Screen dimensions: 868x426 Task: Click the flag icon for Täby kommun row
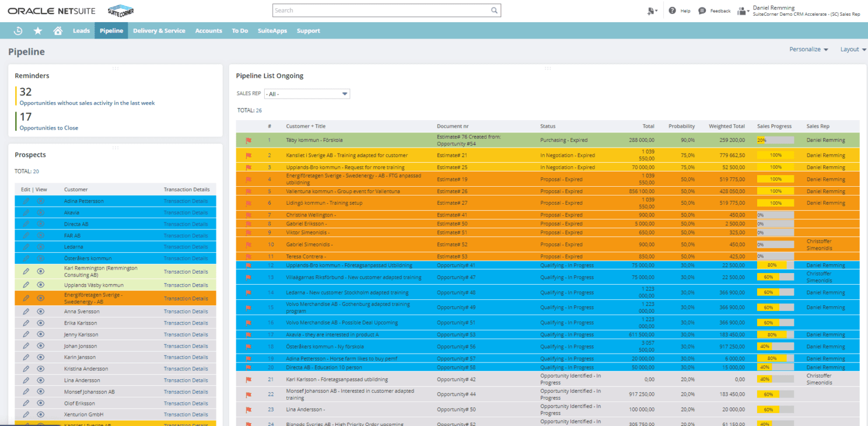249,141
